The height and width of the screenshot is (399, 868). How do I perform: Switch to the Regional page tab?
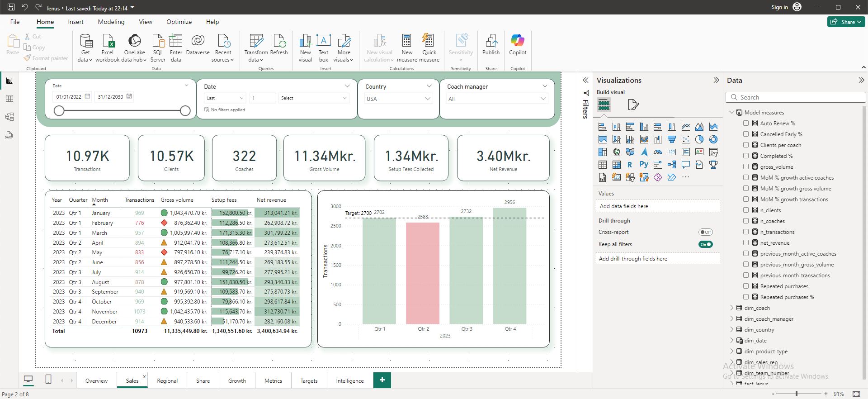tap(167, 380)
